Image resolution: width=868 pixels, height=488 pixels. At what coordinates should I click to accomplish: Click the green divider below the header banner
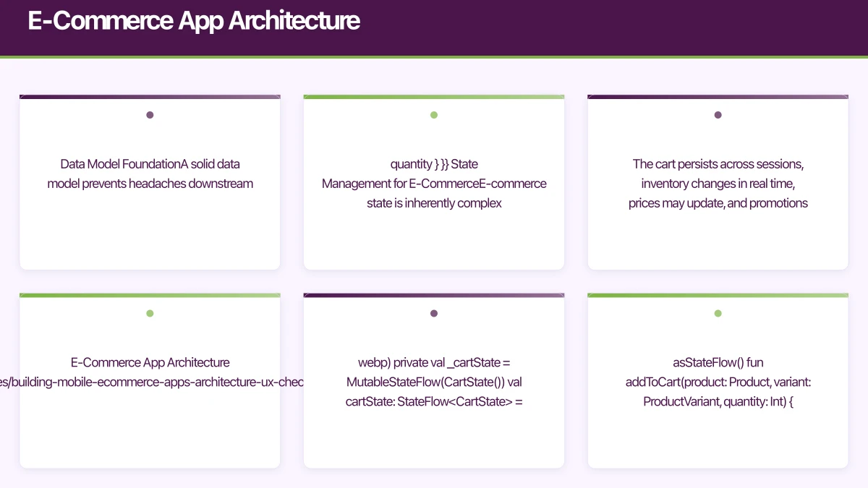tap(434, 56)
